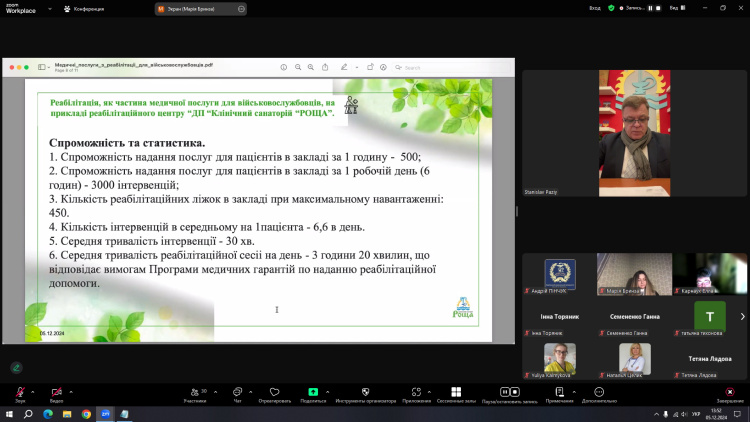
Task: Switch the УКР keyboard language indicator
Action: (696, 414)
